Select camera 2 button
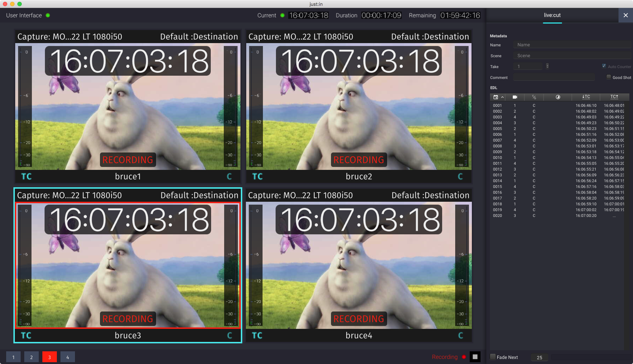 click(32, 357)
